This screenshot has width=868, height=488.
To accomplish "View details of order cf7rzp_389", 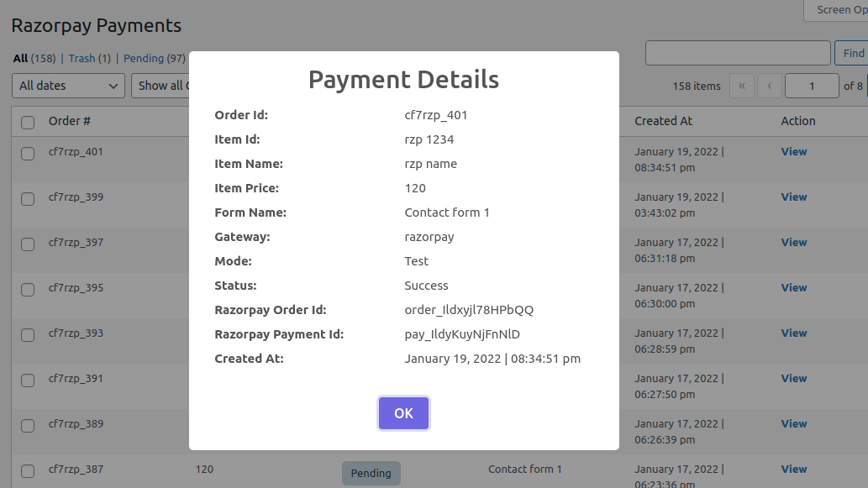I will tap(794, 424).
